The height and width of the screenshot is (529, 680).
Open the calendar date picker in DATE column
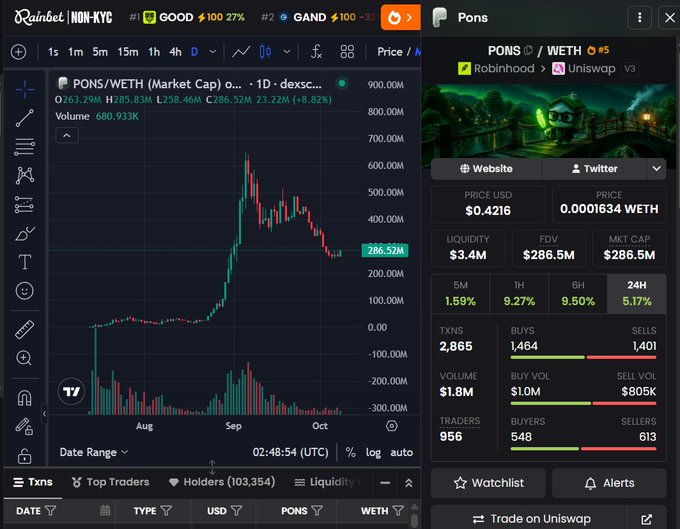105,511
